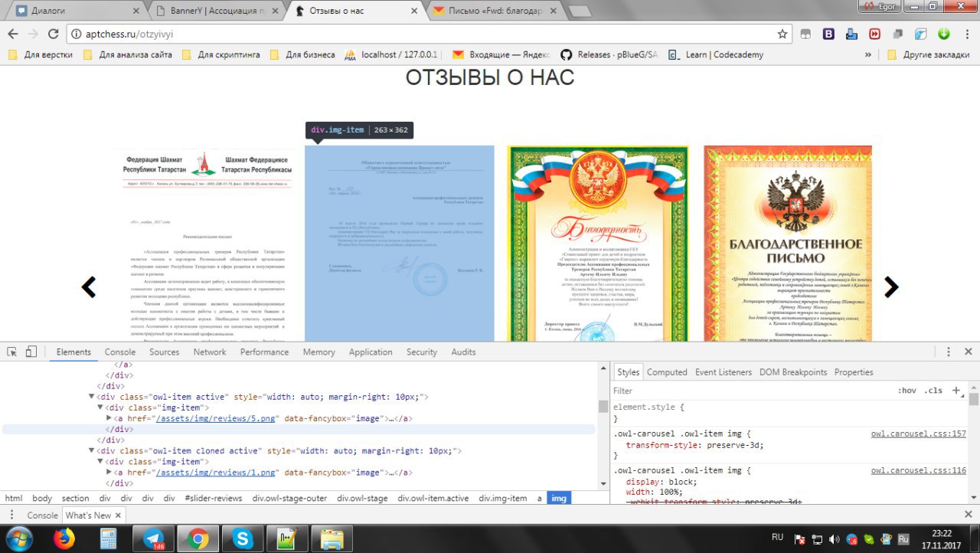Click the Styles filter input
This screenshot has height=553, width=980.
(750, 391)
